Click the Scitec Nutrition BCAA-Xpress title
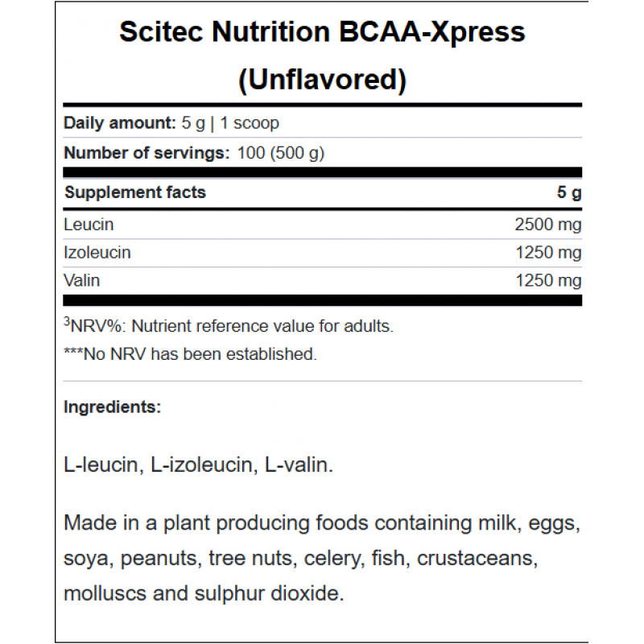The height and width of the screenshot is (644, 644). (322, 31)
